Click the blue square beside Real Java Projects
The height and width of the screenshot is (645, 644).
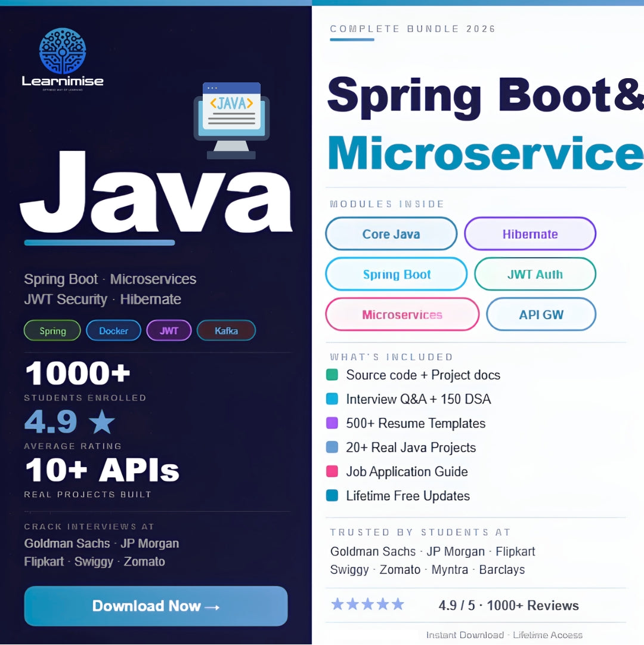[332, 447]
